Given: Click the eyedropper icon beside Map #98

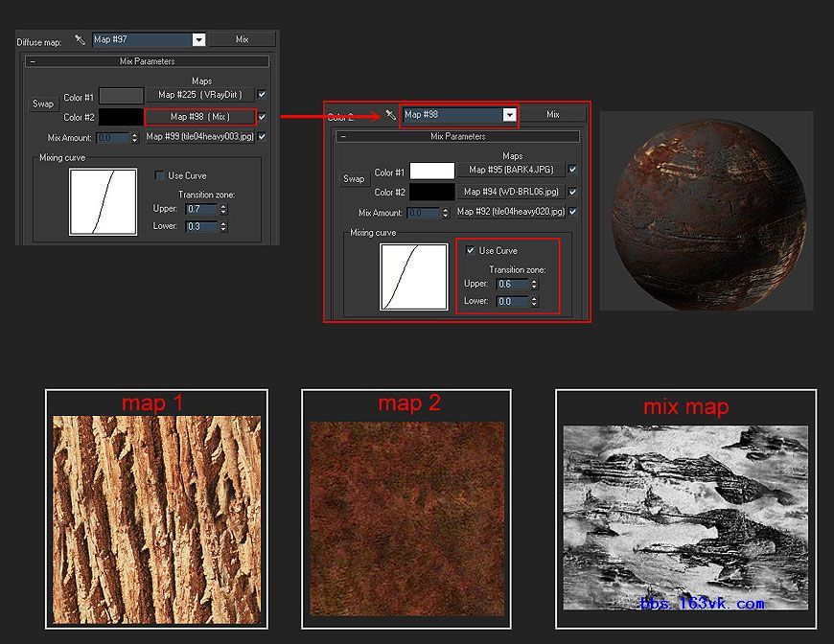Looking at the screenshot, I should (390, 115).
